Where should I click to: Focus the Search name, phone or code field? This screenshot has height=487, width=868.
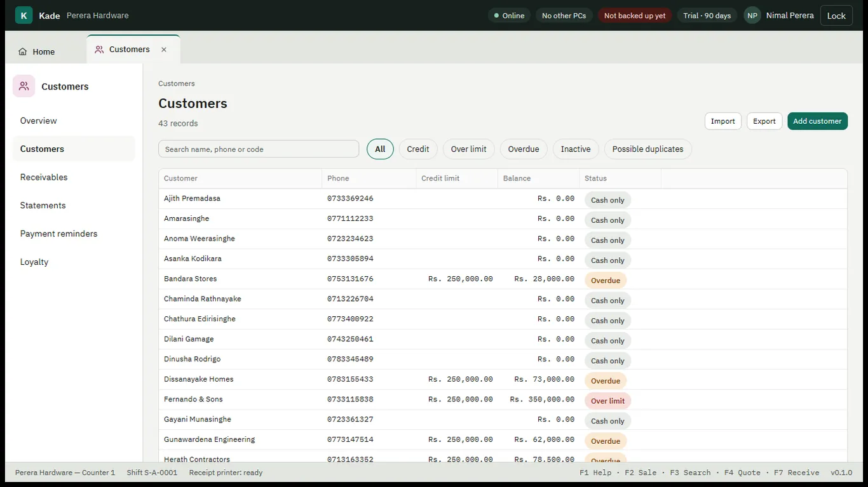(x=259, y=149)
